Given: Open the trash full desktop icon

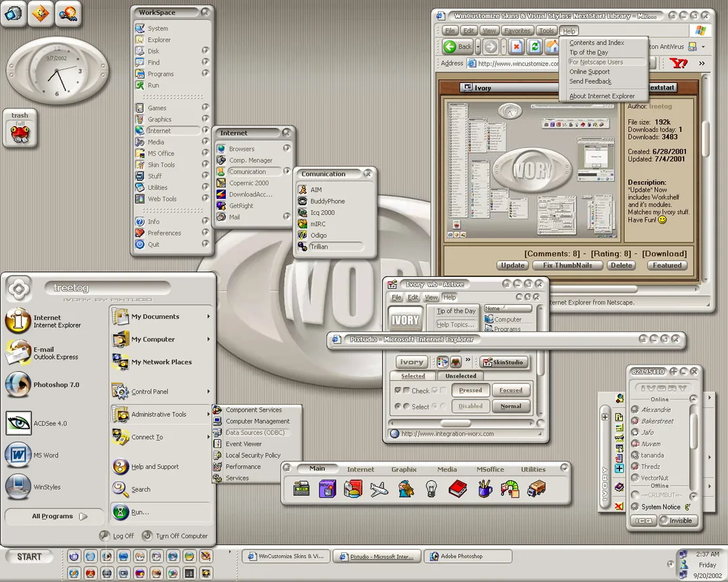Looking at the screenshot, I should pos(20,129).
